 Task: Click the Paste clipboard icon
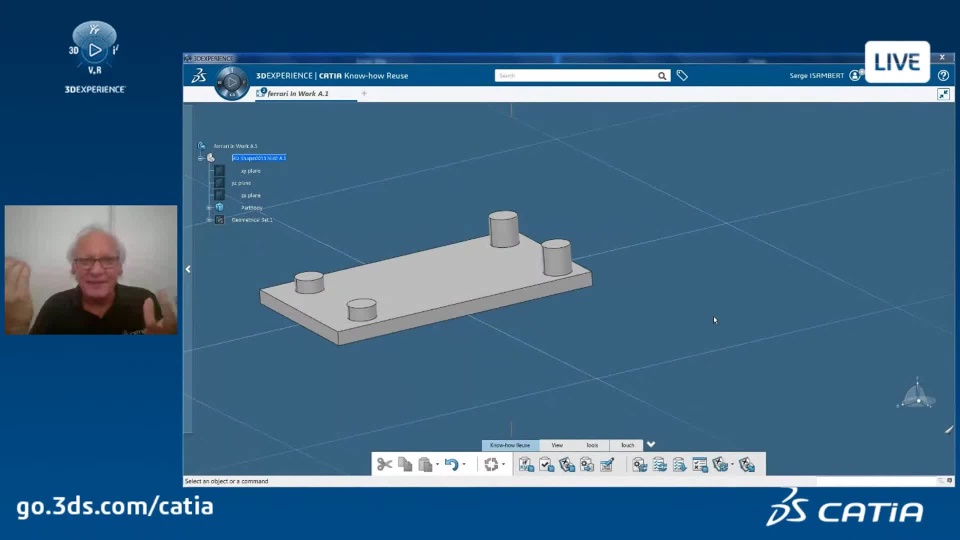tap(425, 465)
